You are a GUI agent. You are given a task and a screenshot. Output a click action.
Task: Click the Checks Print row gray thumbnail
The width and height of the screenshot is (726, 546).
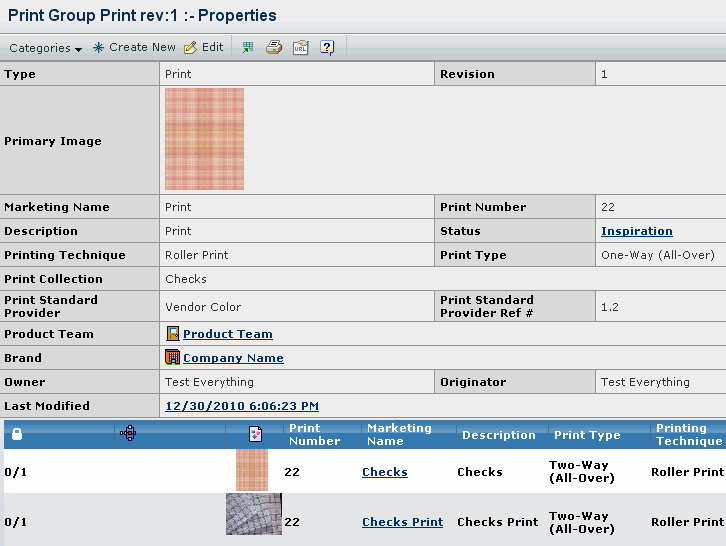point(254,514)
